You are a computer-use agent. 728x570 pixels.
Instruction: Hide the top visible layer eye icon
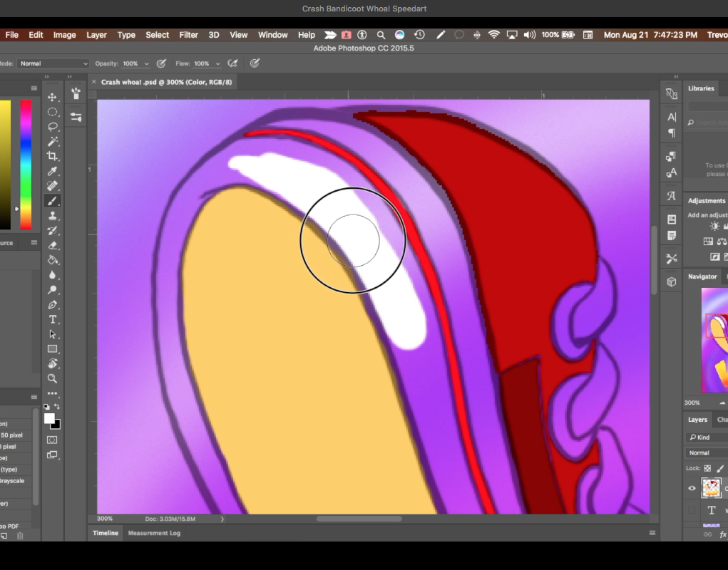692,488
